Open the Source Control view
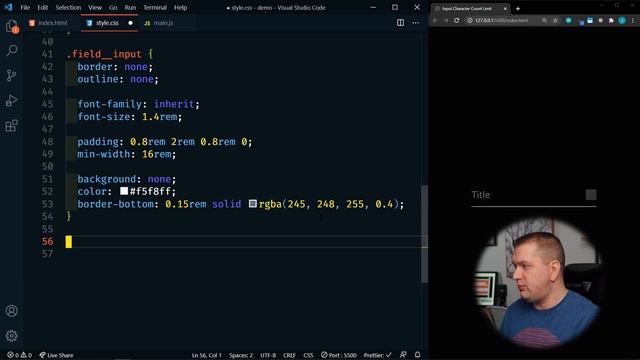The height and width of the screenshot is (360, 640). 11,75
